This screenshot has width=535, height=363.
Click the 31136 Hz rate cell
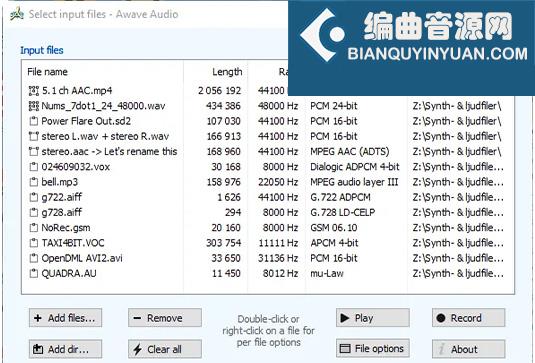278,258
